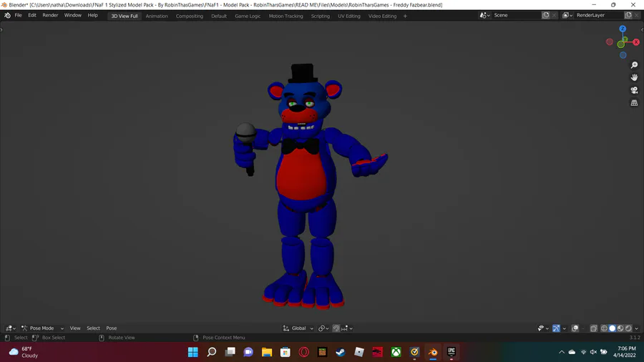Switch to the Video Editing workspace tab
The width and height of the screenshot is (644, 362).
382,16
